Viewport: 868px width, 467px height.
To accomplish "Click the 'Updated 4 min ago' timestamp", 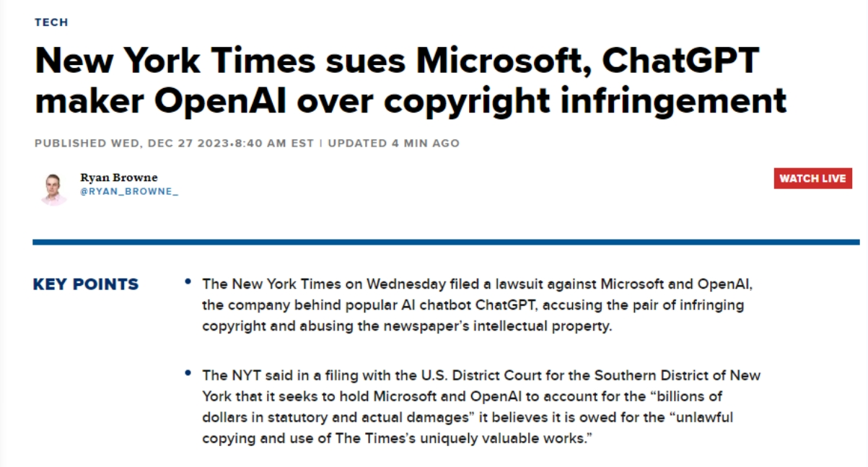I will coord(393,143).
